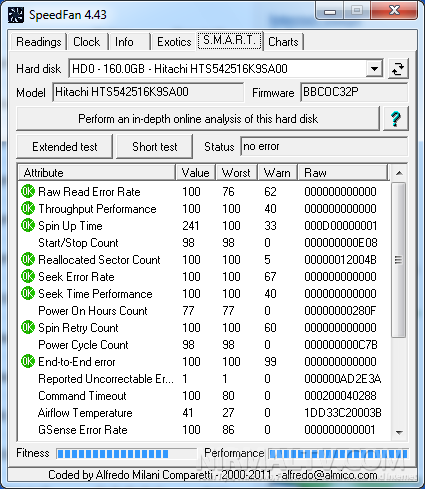
Task: Click Raw Read Error Rate attribute name
Action: pos(89,192)
